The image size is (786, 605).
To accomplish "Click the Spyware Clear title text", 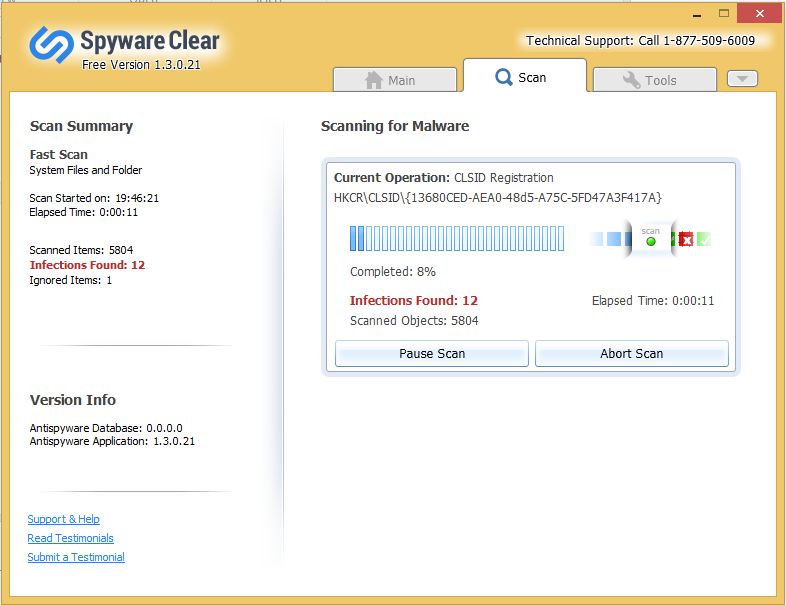I will point(150,41).
